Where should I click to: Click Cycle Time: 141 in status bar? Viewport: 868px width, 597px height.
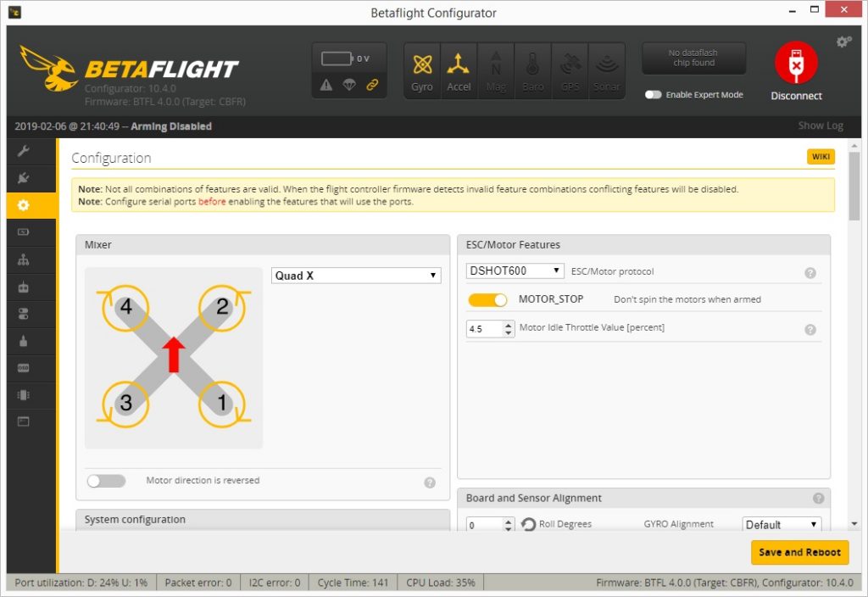[x=353, y=583]
